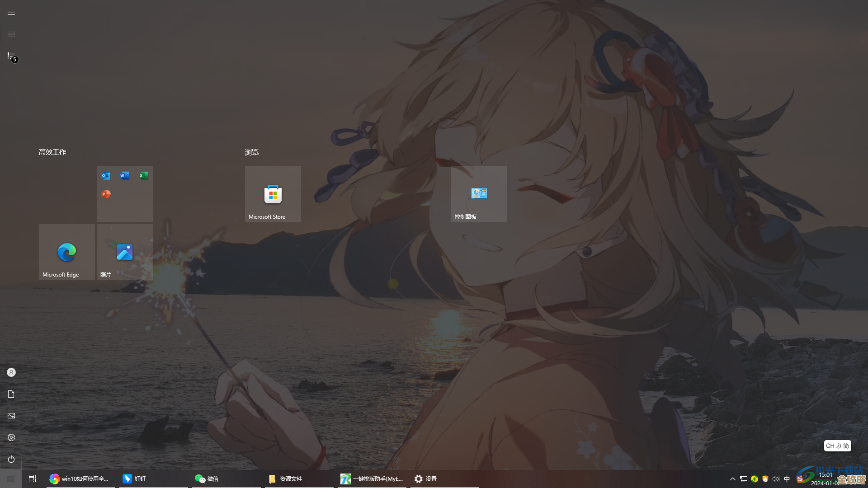Open the user account menu

tap(11, 372)
